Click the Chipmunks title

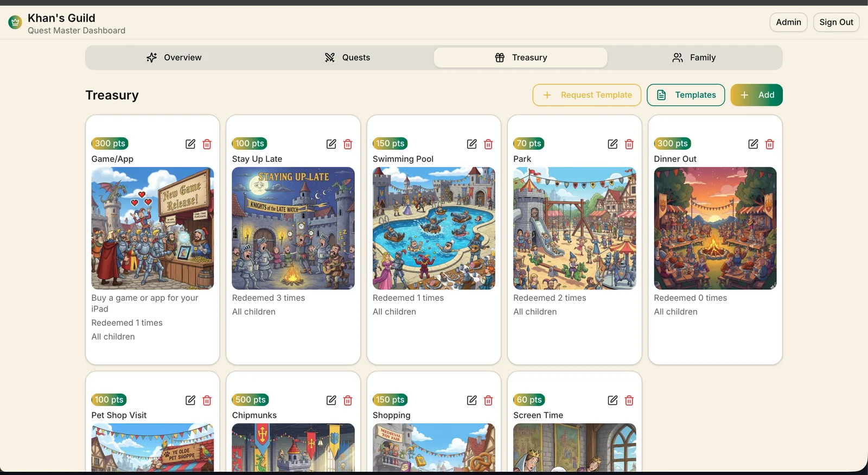[254, 415]
